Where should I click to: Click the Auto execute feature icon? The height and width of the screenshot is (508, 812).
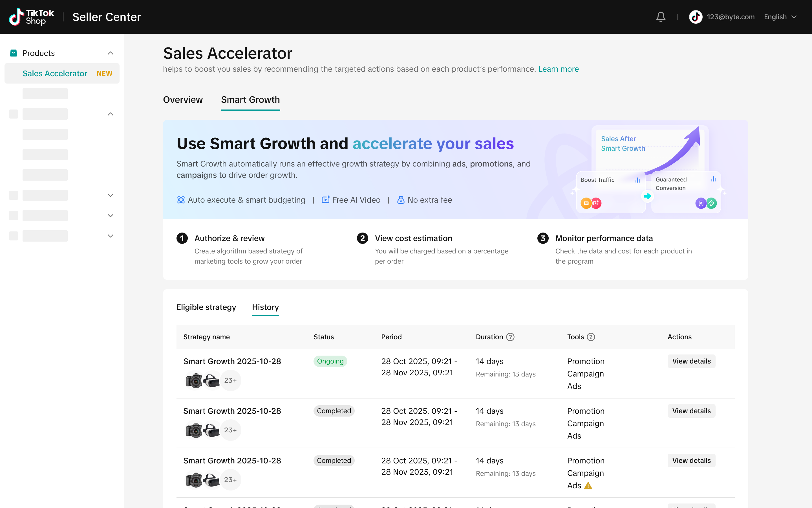tap(181, 200)
